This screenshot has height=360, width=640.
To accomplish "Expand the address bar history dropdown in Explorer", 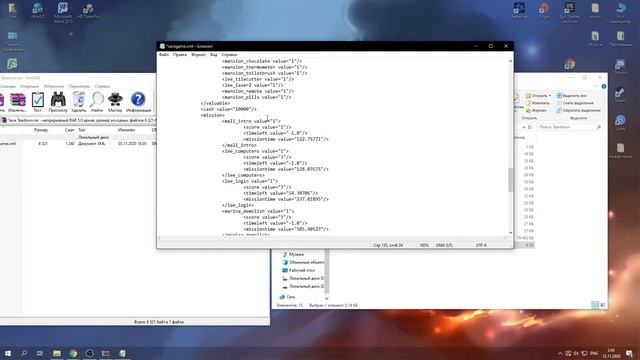I will coord(524,127).
